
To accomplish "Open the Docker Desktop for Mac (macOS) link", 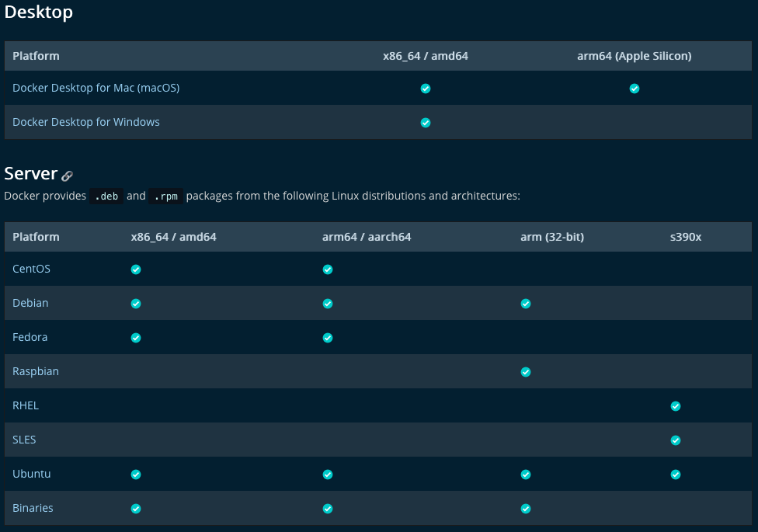I will pyautogui.click(x=96, y=88).
